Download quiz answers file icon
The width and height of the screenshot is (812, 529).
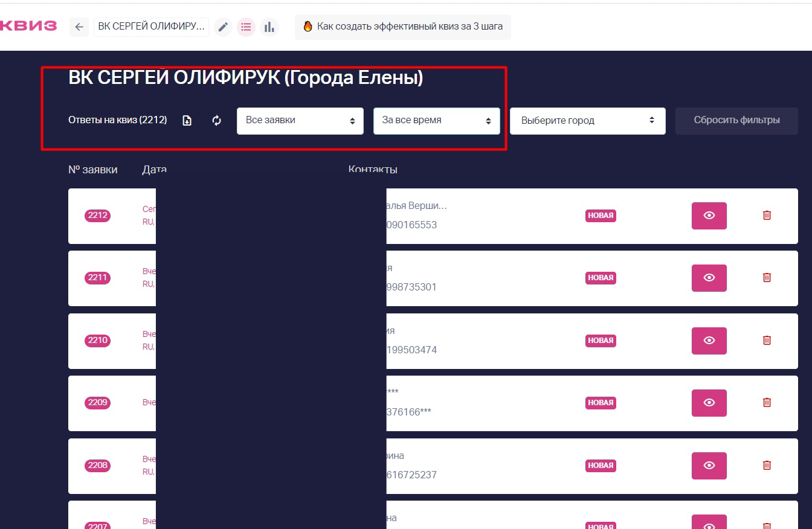click(187, 121)
